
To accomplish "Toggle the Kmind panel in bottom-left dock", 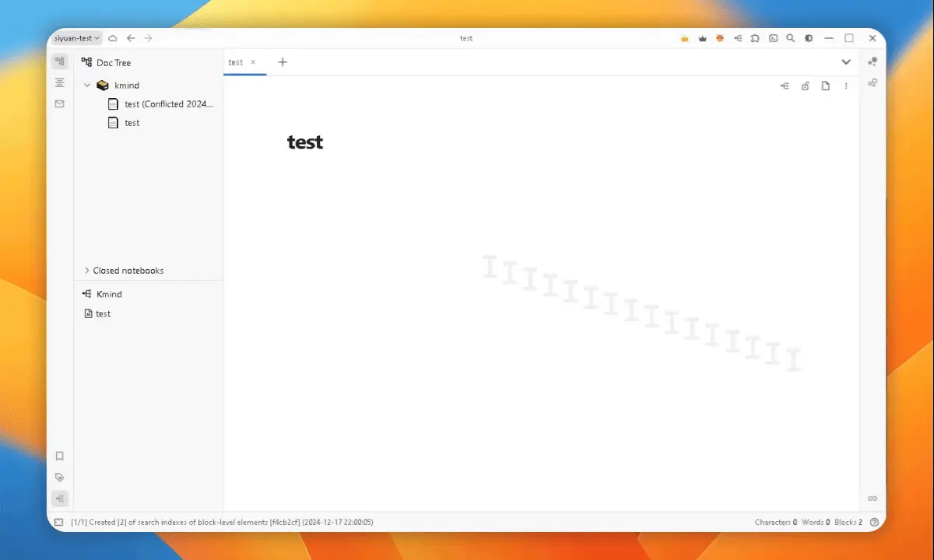I will (x=60, y=499).
